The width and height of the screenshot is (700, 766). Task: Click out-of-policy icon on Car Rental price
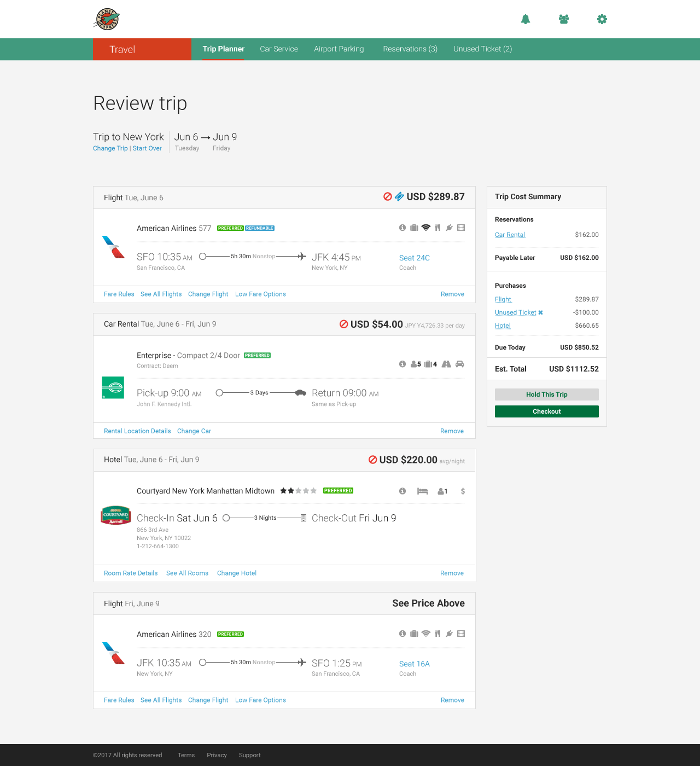[x=344, y=324]
